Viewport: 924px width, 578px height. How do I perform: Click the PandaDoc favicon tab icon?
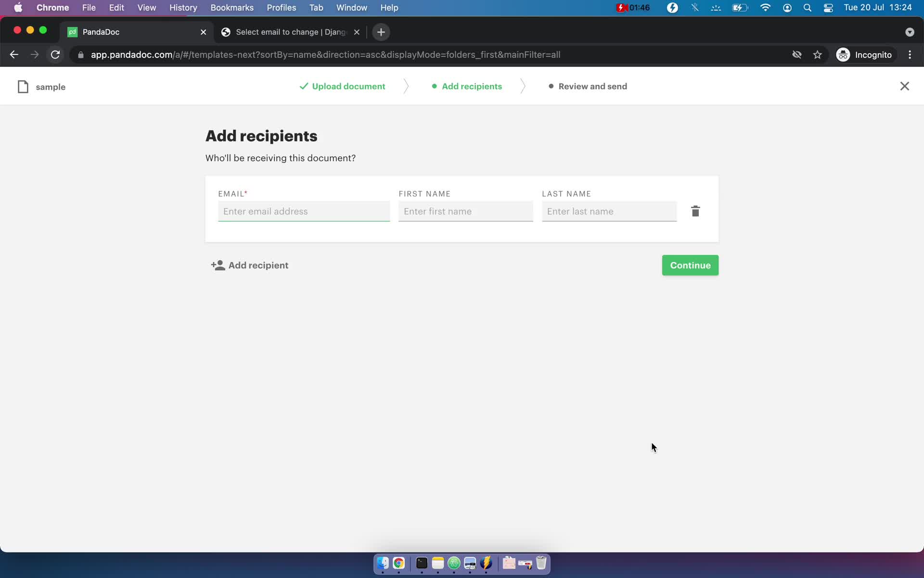[73, 31]
